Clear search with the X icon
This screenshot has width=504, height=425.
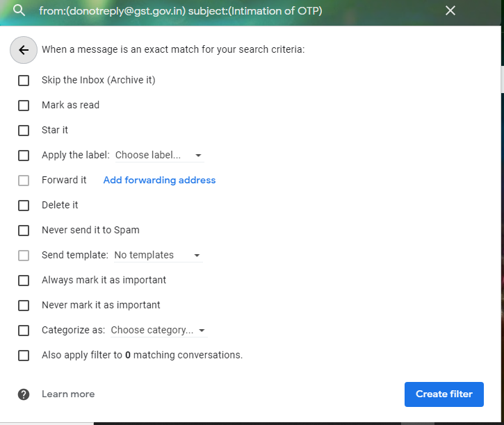tap(450, 11)
